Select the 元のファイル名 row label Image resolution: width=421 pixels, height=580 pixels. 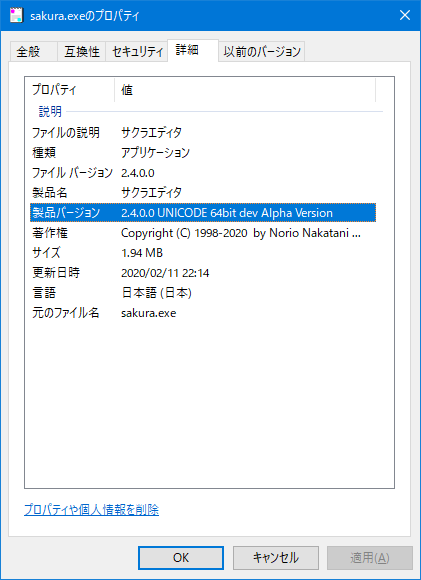(x=65, y=313)
